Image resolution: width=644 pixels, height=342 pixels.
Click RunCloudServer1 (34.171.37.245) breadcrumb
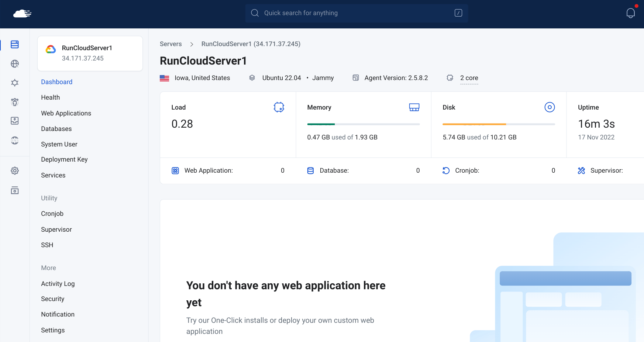tap(251, 44)
